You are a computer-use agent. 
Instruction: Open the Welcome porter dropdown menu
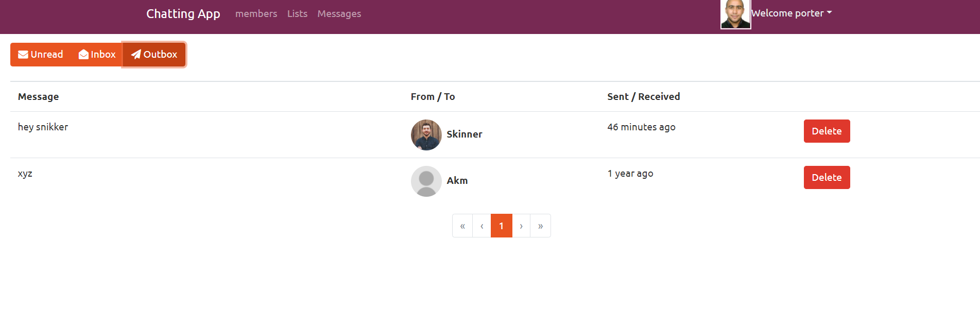click(791, 13)
